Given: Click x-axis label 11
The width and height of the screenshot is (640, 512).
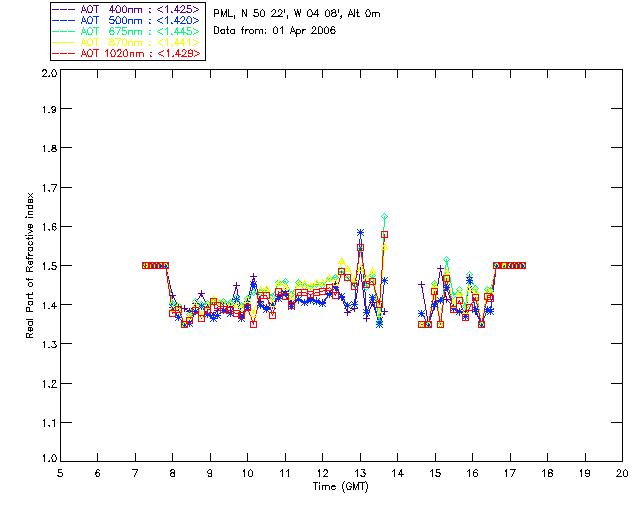Looking at the screenshot, I should click(x=285, y=473).
